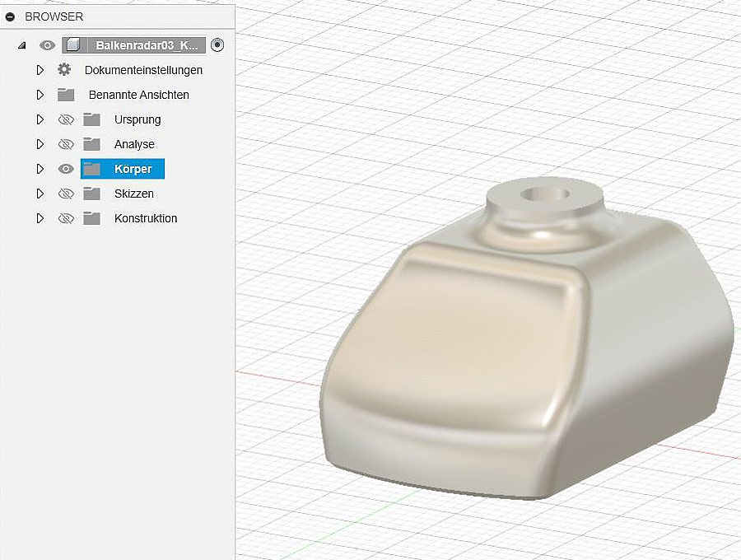The width and height of the screenshot is (741, 560).
Task: Hide the Körper folder
Action: click(x=66, y=169)
